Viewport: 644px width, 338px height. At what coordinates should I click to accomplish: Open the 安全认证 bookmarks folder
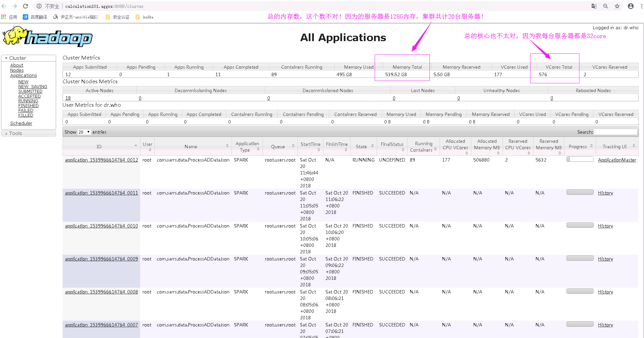[x=118, y=17]
